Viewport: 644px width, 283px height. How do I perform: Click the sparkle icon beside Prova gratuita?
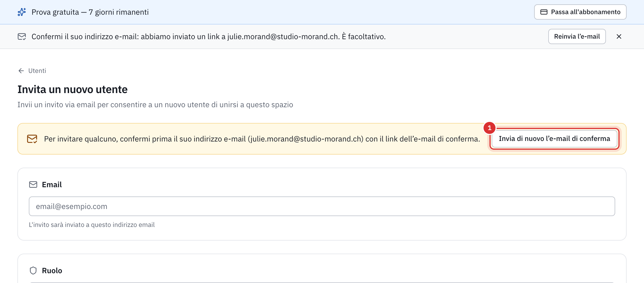(x=22, y=12)
